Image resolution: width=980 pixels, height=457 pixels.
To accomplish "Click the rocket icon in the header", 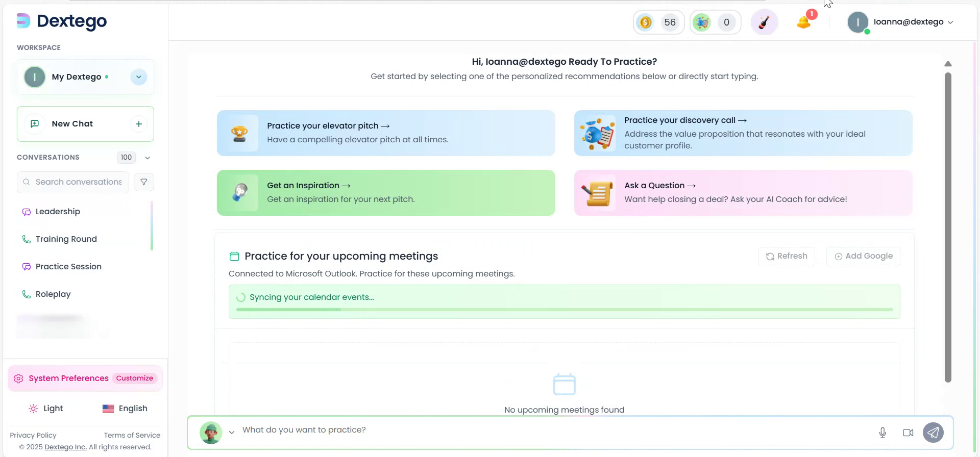I will (x=764, y=22).
